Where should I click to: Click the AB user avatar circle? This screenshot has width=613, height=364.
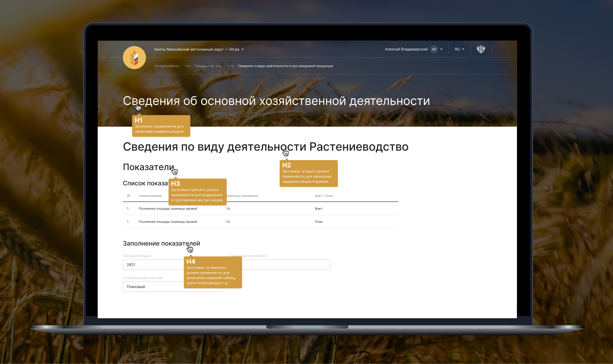pos(434,49)
